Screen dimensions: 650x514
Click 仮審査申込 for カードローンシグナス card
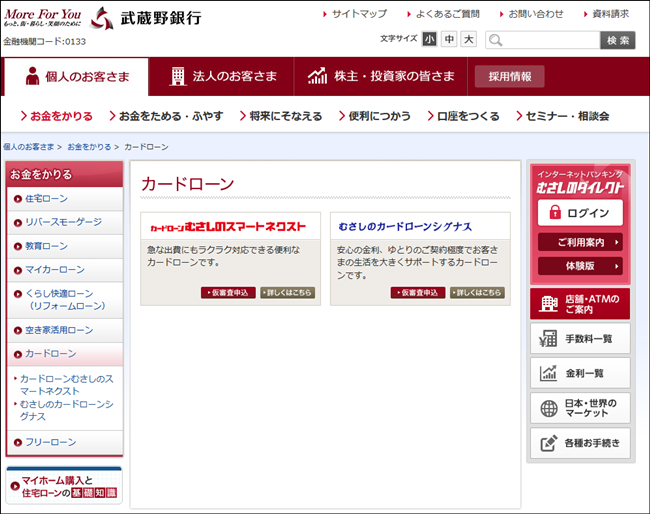[x=418, y=293]
